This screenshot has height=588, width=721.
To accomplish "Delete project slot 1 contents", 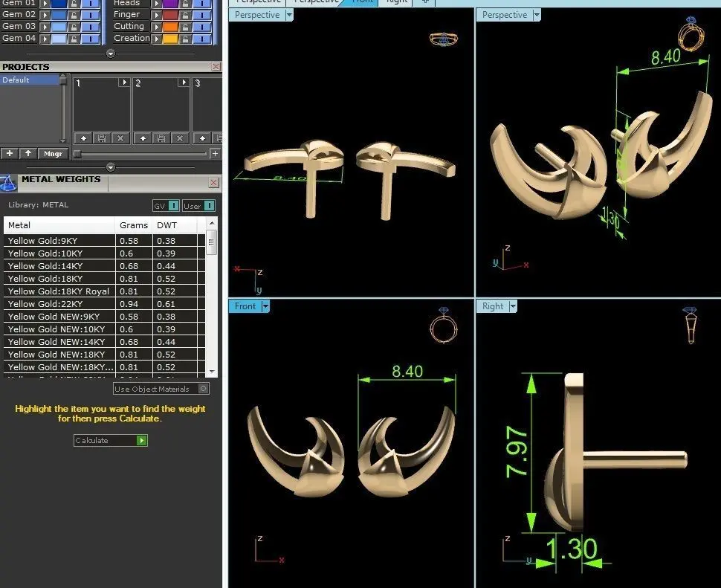I will [120, 138].
